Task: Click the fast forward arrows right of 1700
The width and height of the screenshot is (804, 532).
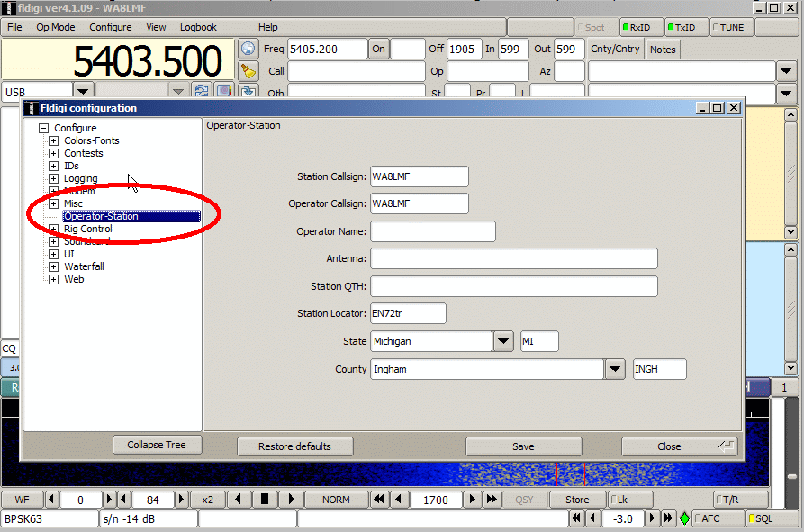Action: [x=492, y=500]
